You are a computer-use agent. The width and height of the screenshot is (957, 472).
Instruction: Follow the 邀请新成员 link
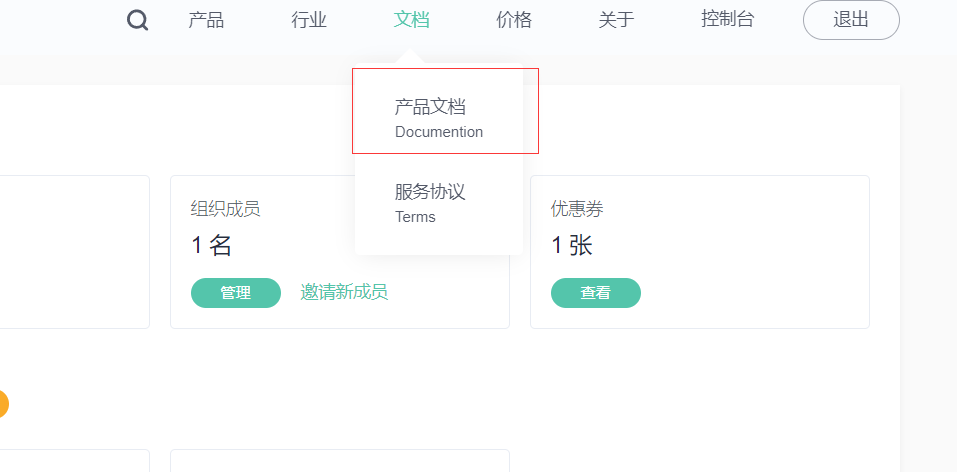click(344, 292)
